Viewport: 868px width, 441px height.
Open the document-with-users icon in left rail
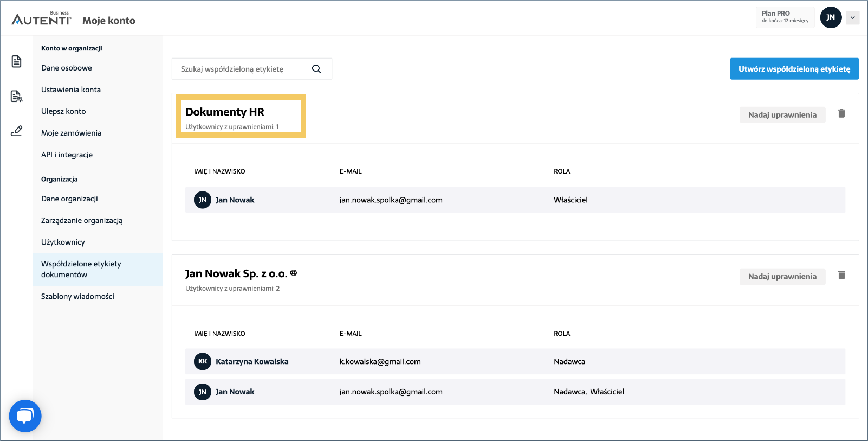16,96
